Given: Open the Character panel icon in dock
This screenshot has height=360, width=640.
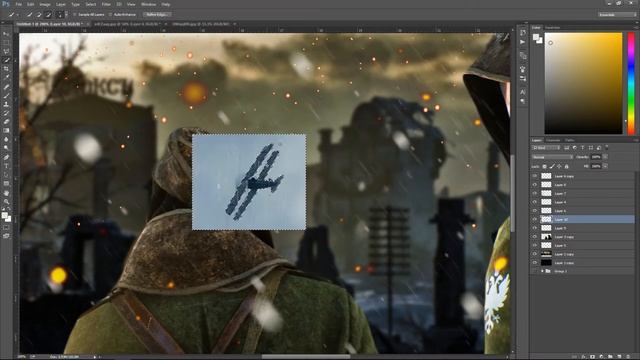Looking at the screenshot, I should [x=523, y=92].
